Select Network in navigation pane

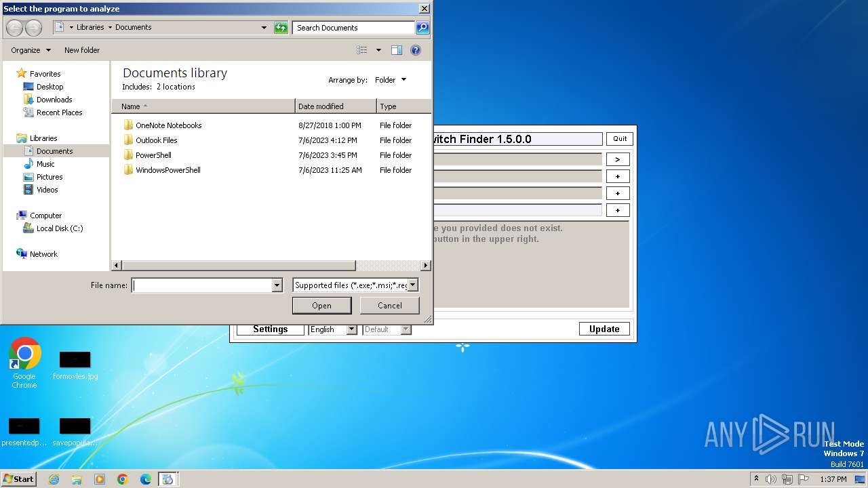click(x=43, y=254)
